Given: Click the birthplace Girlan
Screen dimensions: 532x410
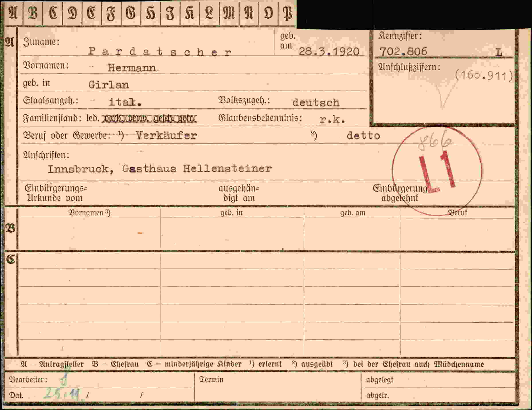Looking at the screenshot, I should [x=109, y=85].
